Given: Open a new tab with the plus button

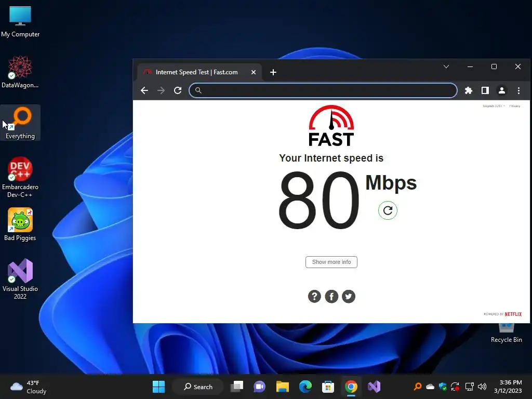Looking at the screenshot, I should pos(273,72).
